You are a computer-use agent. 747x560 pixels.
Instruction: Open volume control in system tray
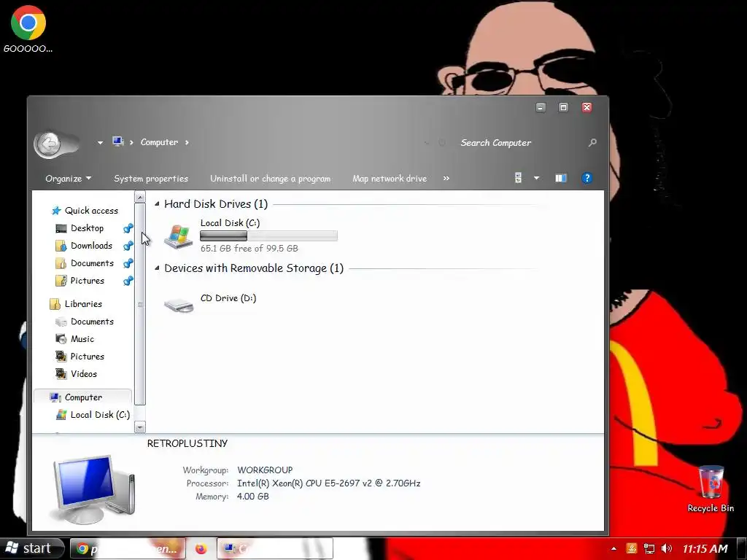(x=667, y=548)
